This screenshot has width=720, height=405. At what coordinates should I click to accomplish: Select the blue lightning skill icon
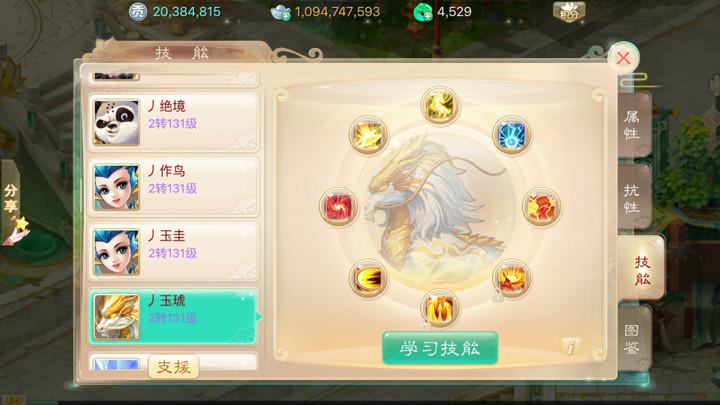point(512,135)
